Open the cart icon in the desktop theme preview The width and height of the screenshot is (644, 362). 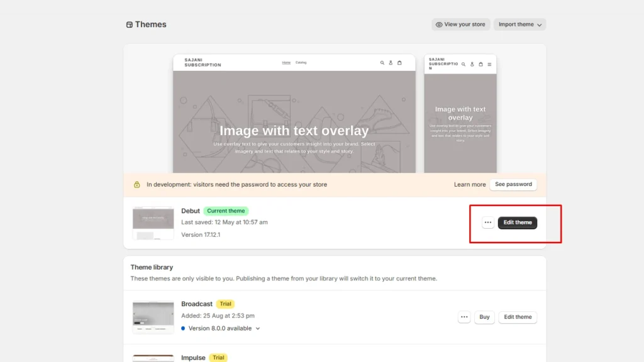tap(399, 63)
